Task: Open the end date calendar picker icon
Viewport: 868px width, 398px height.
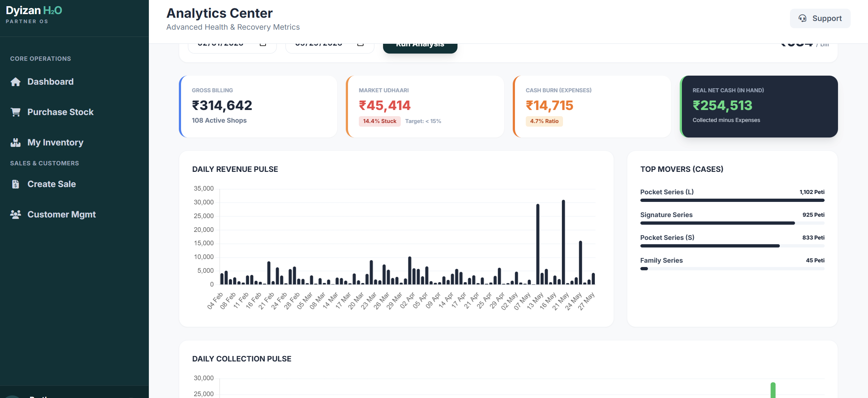Action: click(360, 45)
